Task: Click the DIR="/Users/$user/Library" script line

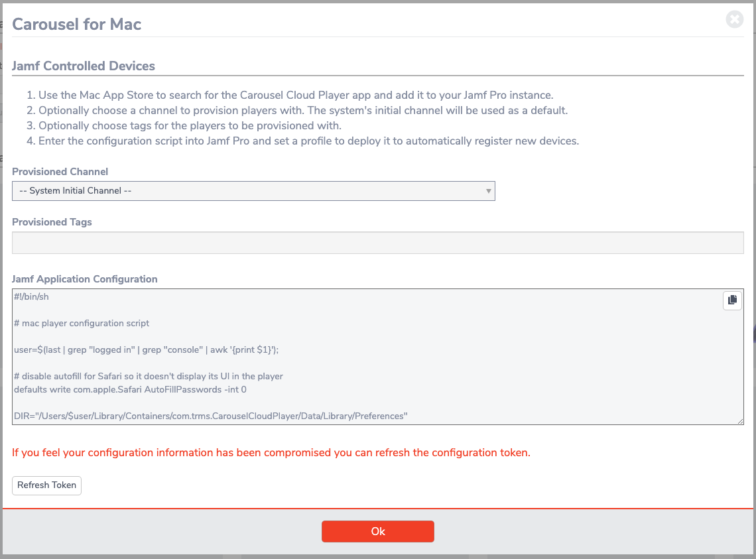Action: [211, 416]
